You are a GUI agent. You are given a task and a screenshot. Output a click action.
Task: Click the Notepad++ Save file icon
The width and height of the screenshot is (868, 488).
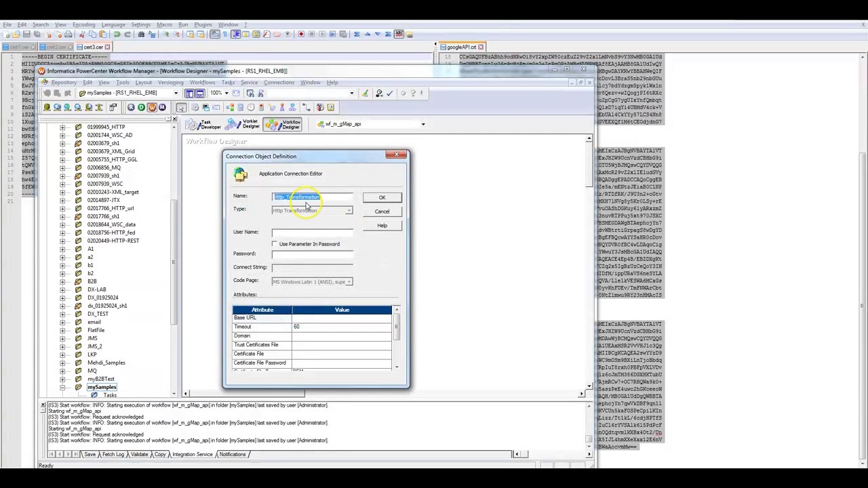(26, 35)
